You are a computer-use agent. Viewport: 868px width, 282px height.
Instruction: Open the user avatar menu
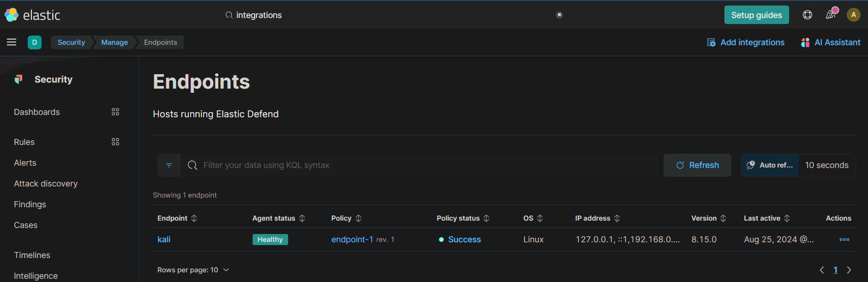pos(853,15)
